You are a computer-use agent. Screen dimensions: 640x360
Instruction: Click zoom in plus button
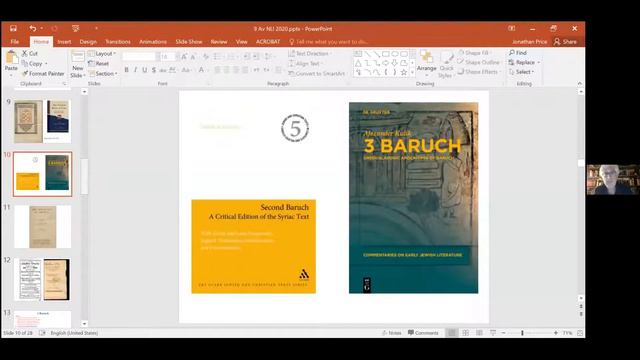[x=556, y=333]
